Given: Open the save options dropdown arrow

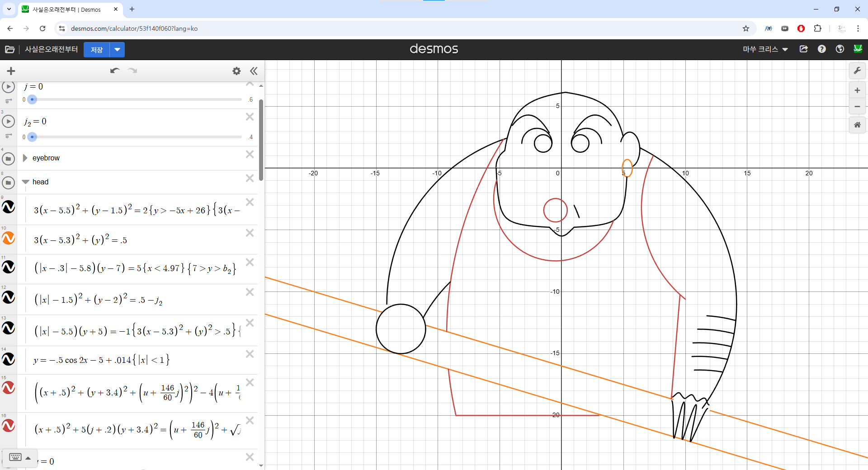Looking at the screenshot, I should (117, 50).
